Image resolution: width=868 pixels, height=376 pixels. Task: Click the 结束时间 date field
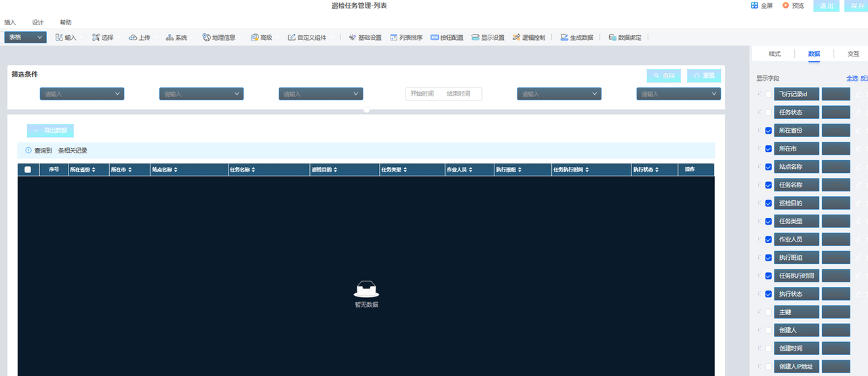coord(458,94)
